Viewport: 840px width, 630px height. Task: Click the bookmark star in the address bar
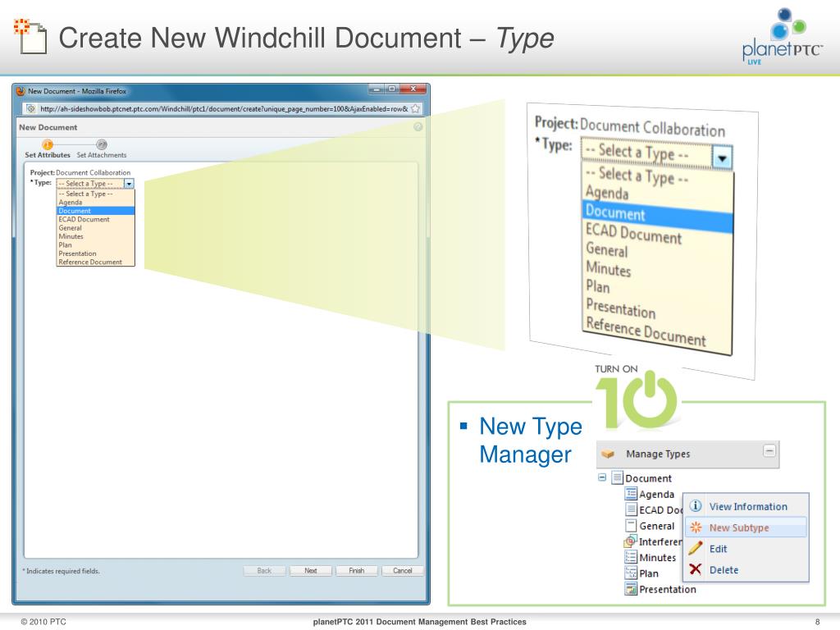[415, 109]
